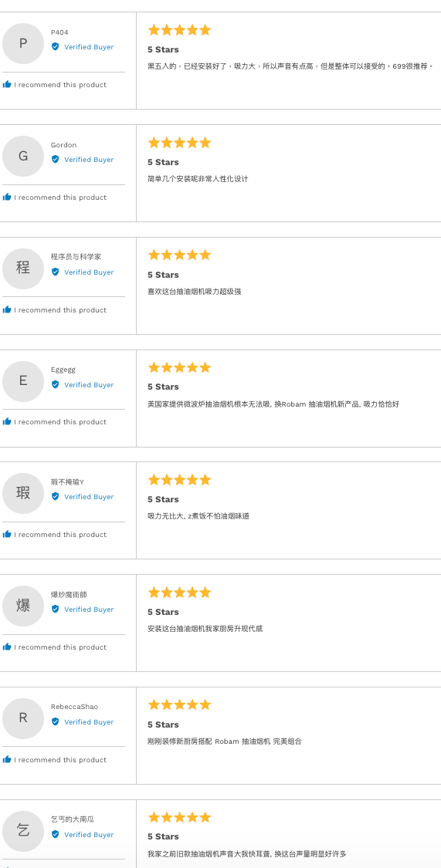Open reviewer name 瑕不掩瑜Y
Screen dimensions: 441x868
pyautogui.click(x=68, y=481)
